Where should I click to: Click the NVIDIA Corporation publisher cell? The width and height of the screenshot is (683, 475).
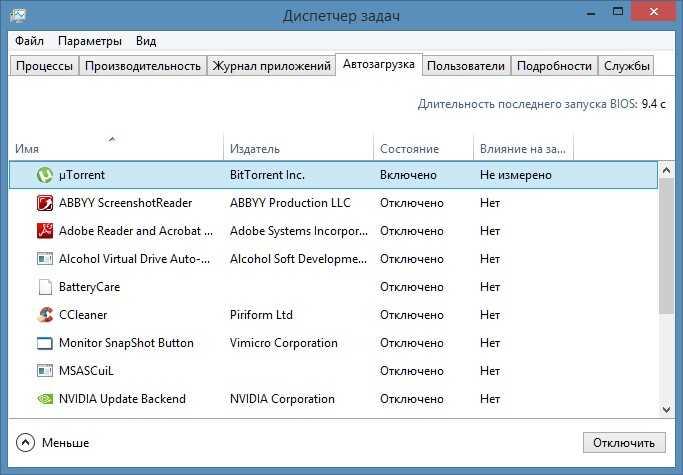282,399
